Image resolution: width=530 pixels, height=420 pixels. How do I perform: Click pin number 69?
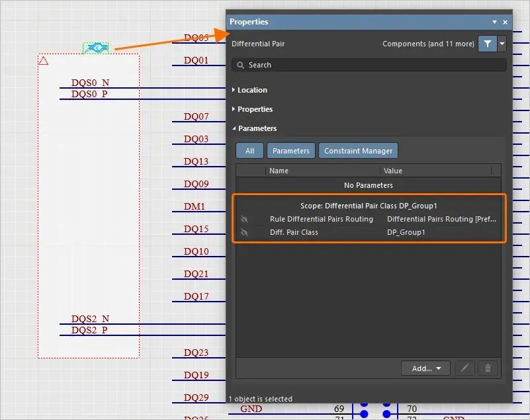339,409
